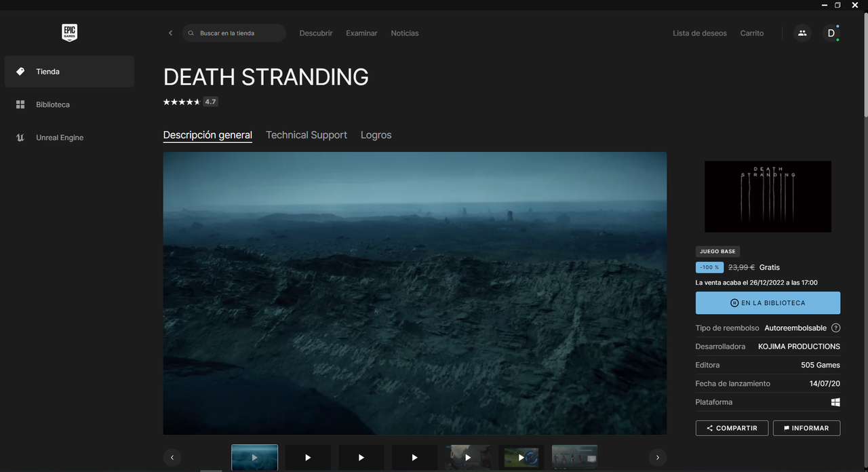Select the second video thumbnail
868x472 pixels.
click(308, 458)
